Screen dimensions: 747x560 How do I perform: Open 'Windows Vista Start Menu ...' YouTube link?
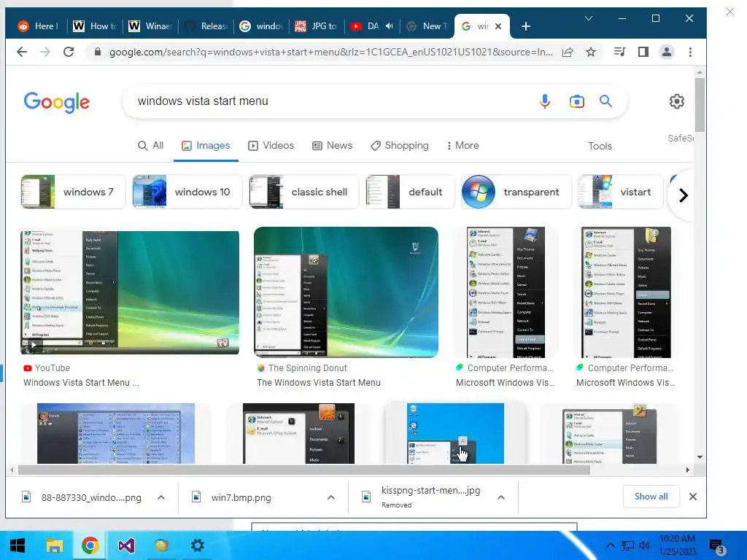(81, 383)
